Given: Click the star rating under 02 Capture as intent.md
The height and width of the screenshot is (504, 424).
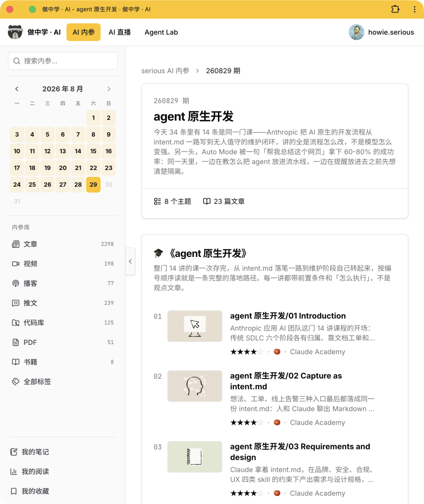Looking at the screenshot, I should click(247, 423).
